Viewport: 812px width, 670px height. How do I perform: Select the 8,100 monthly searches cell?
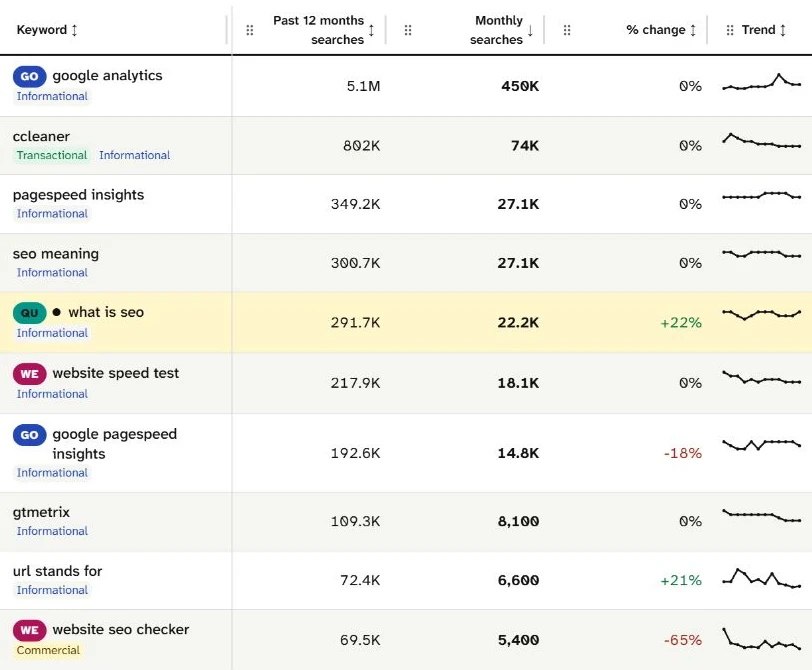[x=518, y=521]
